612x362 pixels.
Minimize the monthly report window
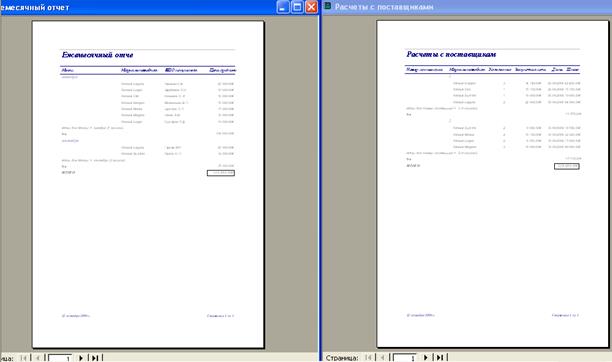click(283, 7)
